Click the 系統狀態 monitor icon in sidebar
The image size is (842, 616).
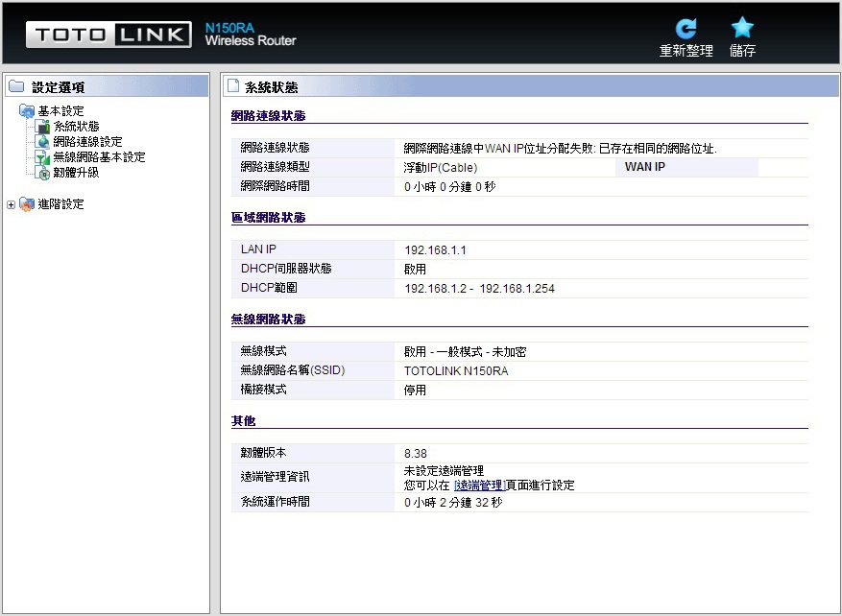42,126
